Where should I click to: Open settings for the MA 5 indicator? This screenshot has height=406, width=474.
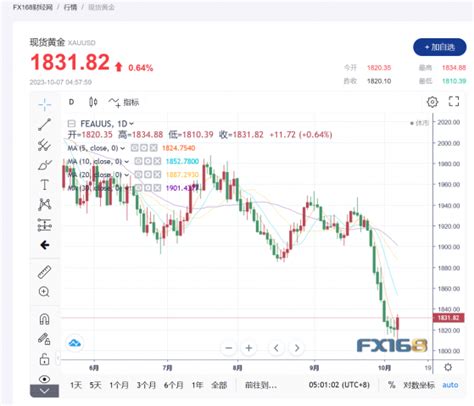click(x=144, y=148)
